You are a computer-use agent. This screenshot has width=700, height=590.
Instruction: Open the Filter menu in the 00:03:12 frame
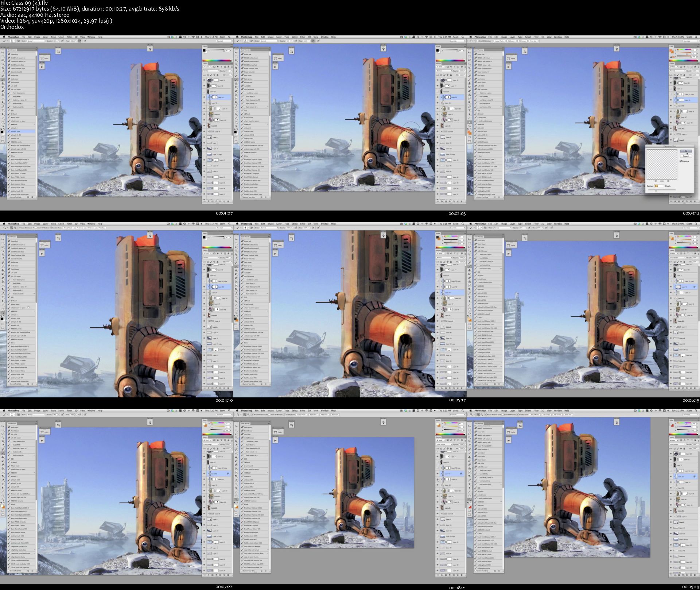536,37
